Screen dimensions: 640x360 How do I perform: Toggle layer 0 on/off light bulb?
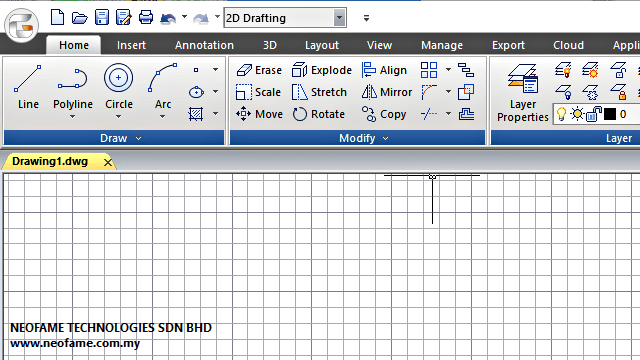click(562, 114)
